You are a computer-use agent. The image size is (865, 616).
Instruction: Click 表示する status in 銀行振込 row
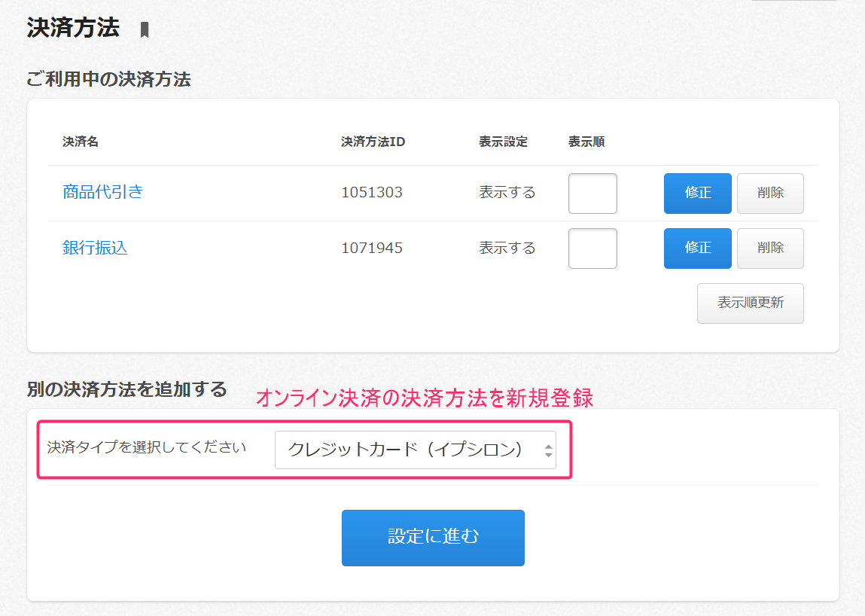(507, 249)
